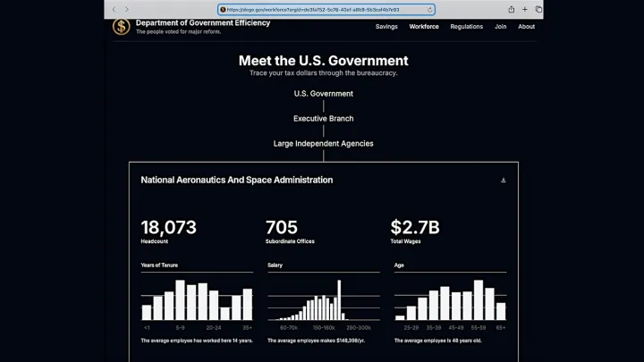Click the gold dollar-sign DOGE logo
The height and width of the screenshot is (362, 644).
pyautogui.click(x=122, y=27)
